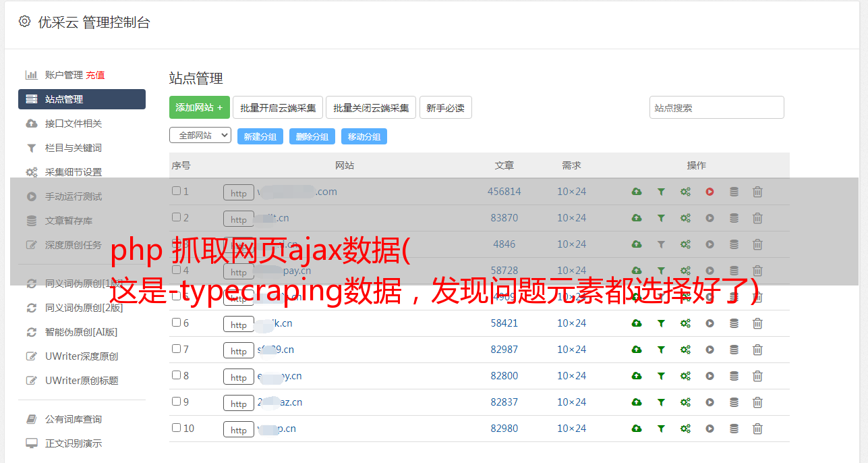This screenshot has width=868, height=463.
Task: Click the 站点搜索 search field
Action: point(716,107)
